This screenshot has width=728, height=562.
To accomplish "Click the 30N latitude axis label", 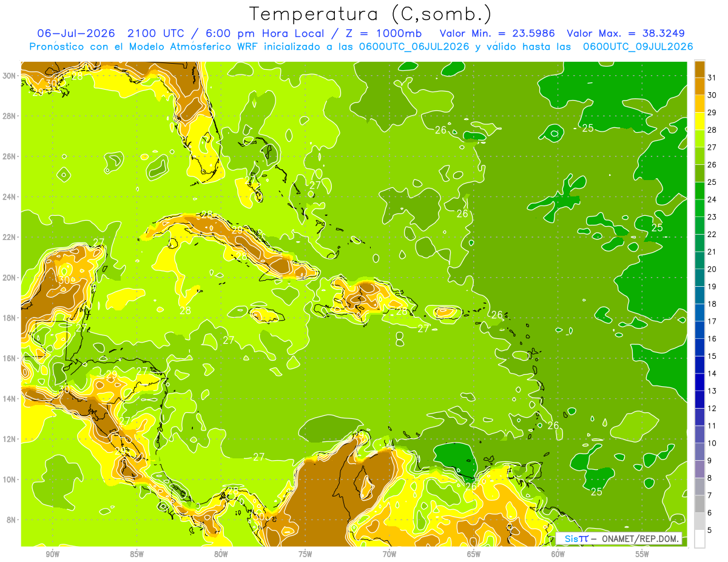I will click(x=8, y=75).
